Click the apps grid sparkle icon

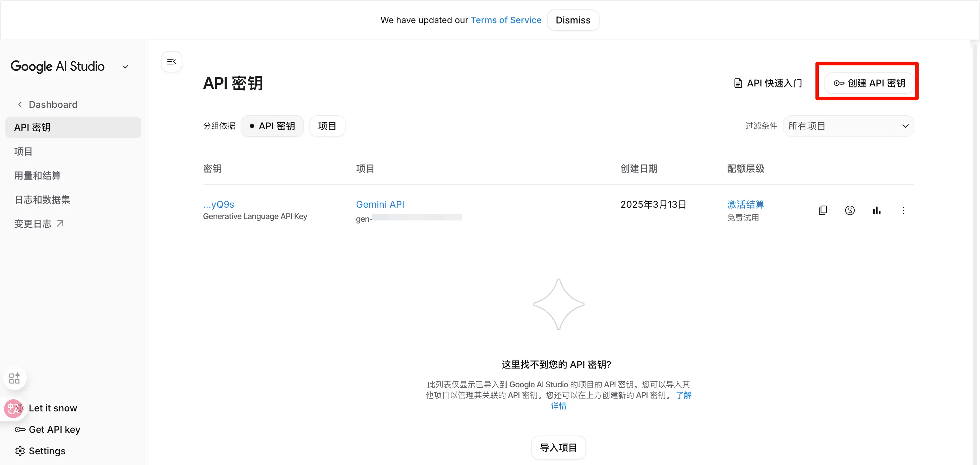[x=14, y=378]
